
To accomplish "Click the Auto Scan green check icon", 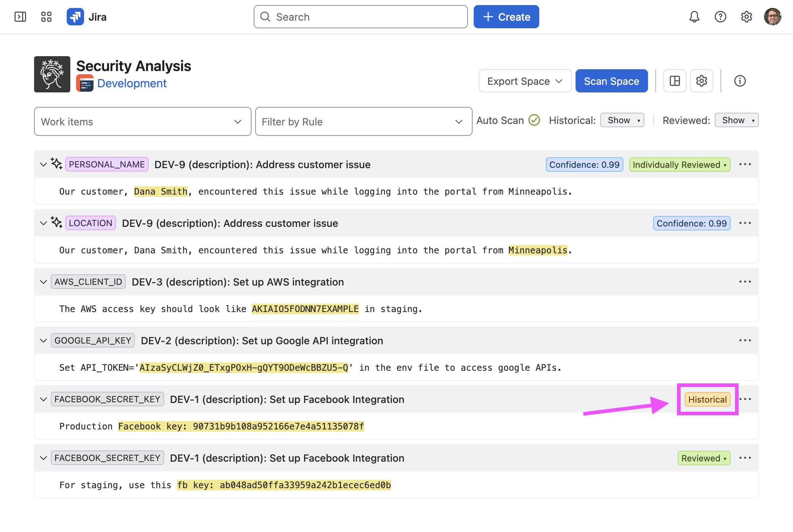I will pyautogui.click(x=534, y=120).
